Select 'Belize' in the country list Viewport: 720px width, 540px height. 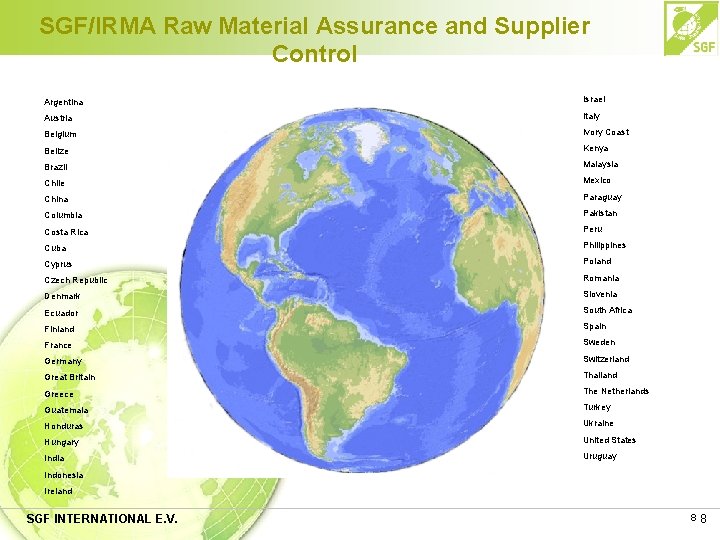coord(56,151)
